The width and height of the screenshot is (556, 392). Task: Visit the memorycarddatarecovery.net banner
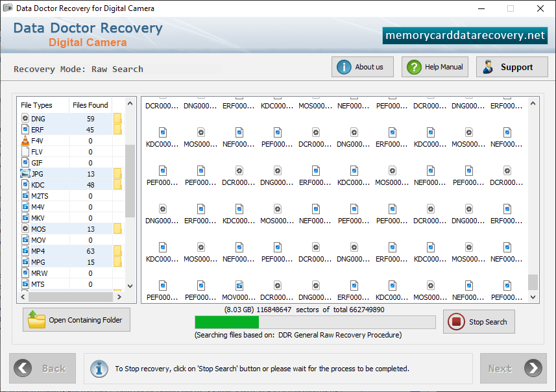tap(465, 36)
